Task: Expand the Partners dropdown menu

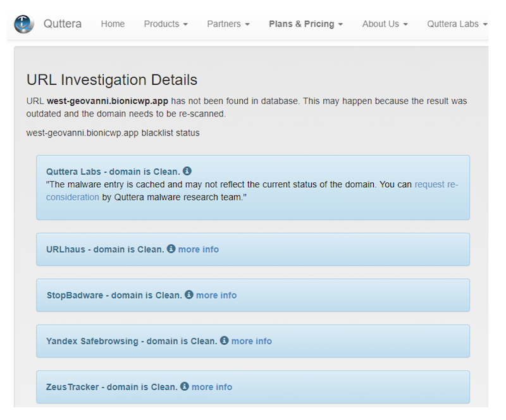Action: 228,24
